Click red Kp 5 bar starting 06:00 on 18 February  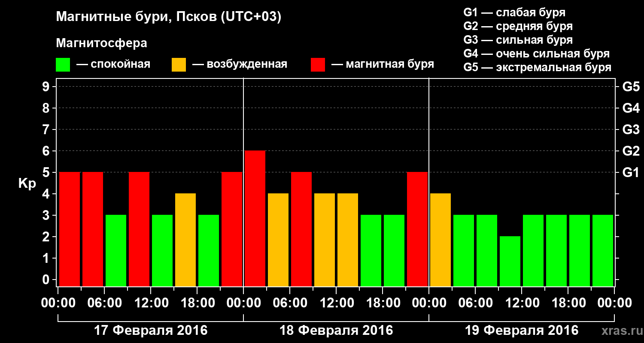(x=301, y=229)
